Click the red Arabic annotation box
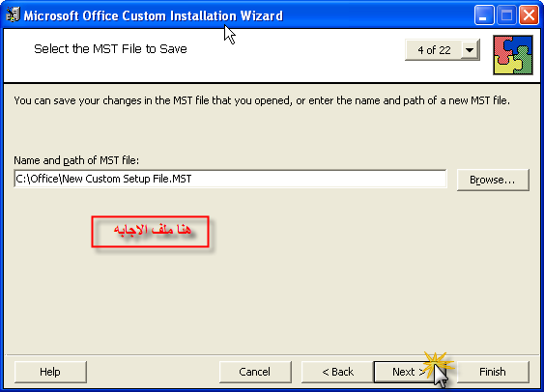Image resolution: width=544 pixels, height=392 pixels. click(x=150, y=232)
